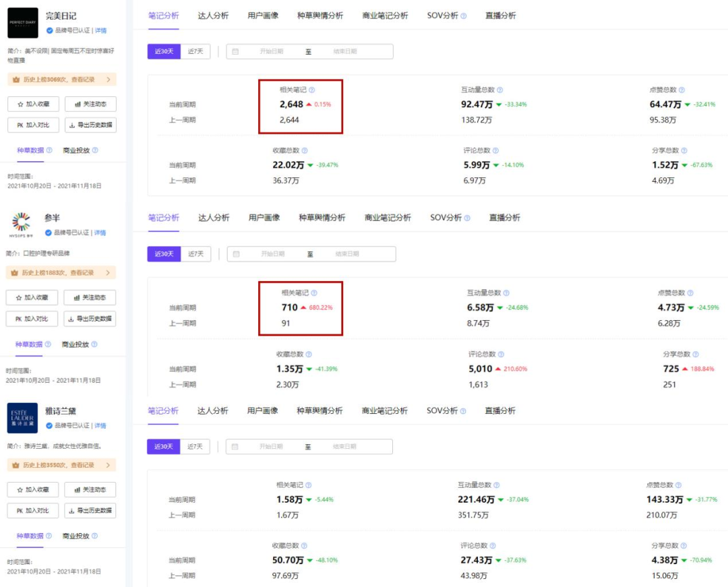Screen dimensions: 728x587
Task: Open 直播分析 tab in 雅诗兰黛 panel
Action: (x=500, y=410)
